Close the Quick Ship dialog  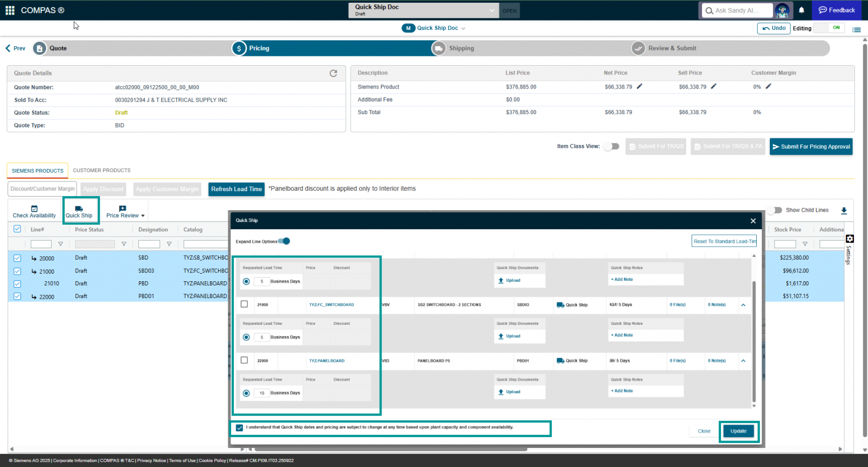tap(753, 220)
